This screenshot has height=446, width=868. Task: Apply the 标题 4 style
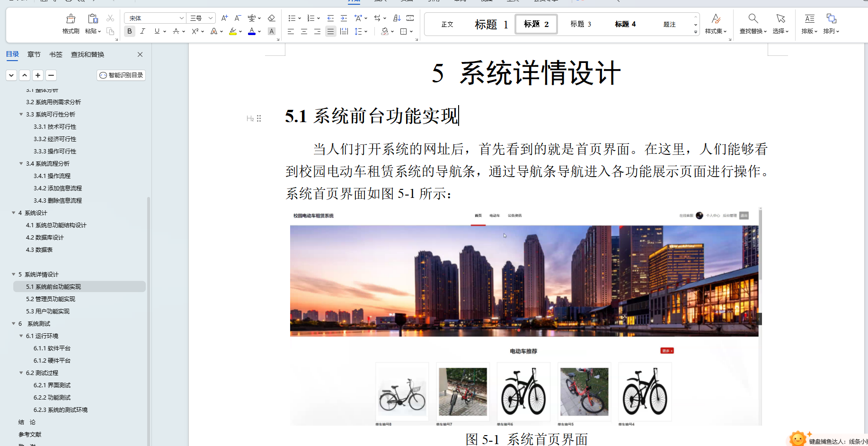[625, 24]
